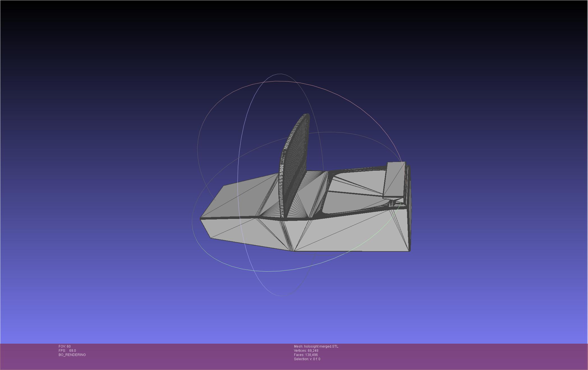Click the FOV: 60 readout

[x=65, y=346]
